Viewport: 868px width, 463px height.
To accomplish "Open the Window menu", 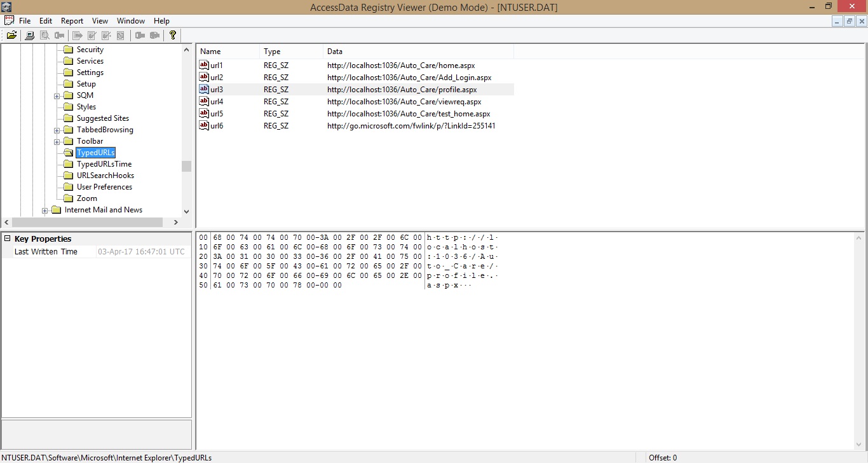I will [x=132, y=20].
